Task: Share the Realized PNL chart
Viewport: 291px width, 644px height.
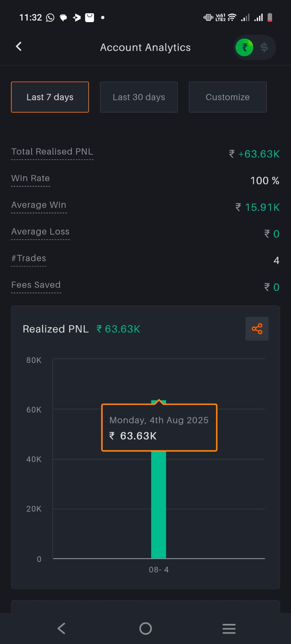Action: click(x=257, y=329)
